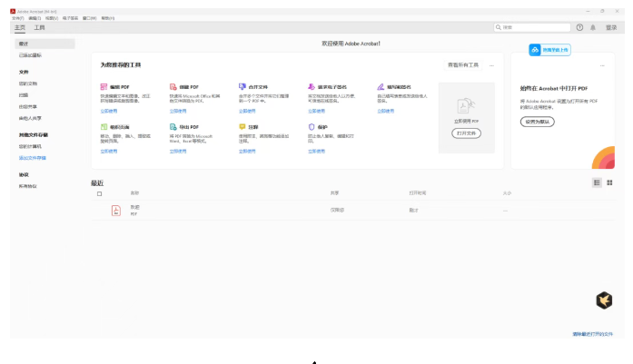Click Use Now link under Comment

[x=247, y=152]
